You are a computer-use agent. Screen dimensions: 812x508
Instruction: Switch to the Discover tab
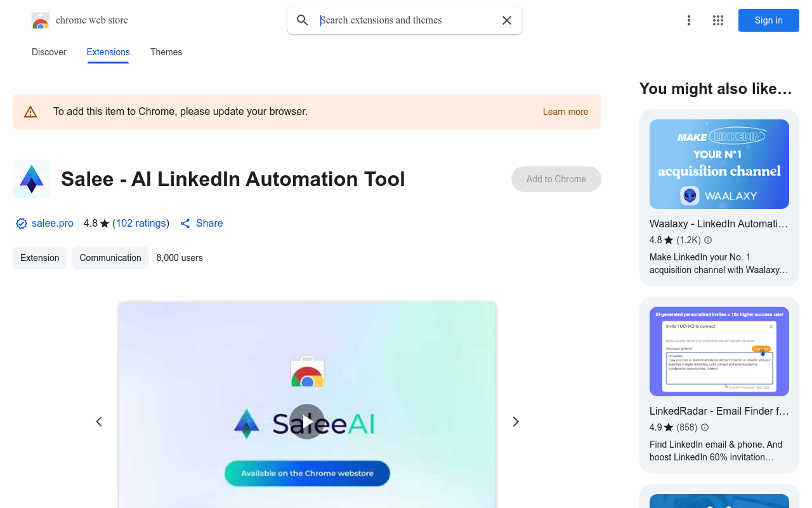pyautogui.click(x=49, y=52)
